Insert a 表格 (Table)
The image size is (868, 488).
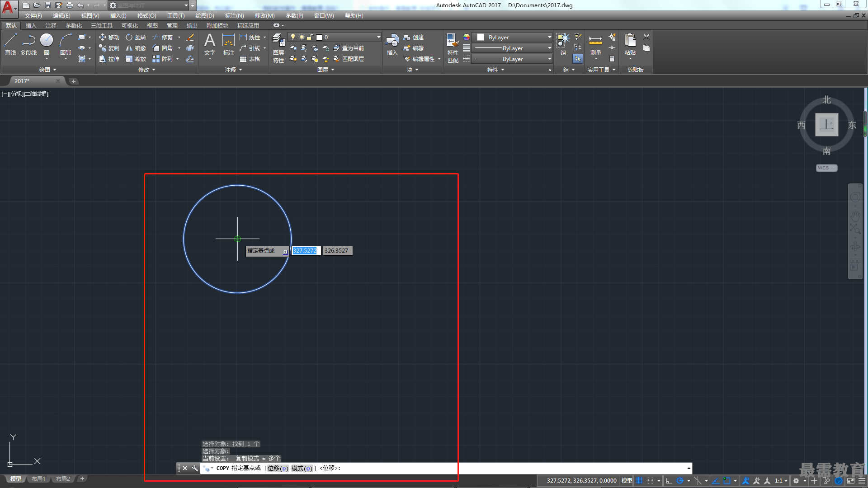250,59
